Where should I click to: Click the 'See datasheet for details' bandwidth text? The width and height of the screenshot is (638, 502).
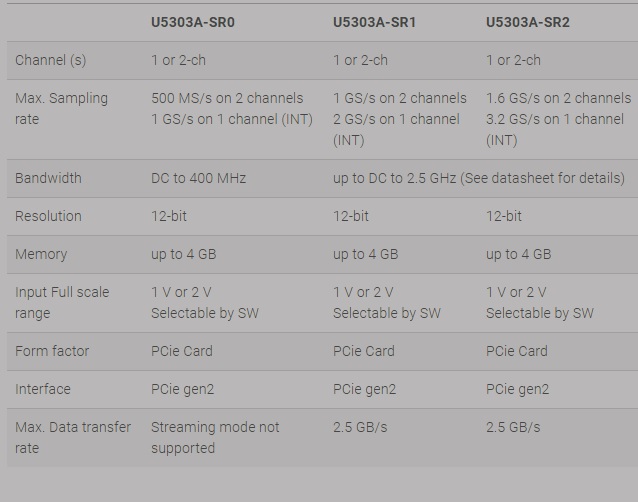click(x=542, y=178)
